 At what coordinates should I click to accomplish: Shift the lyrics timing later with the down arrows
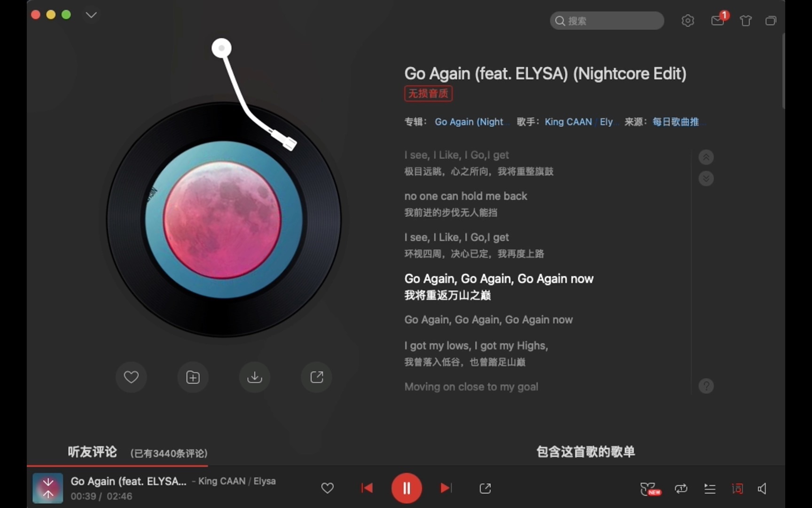[706, 179]
